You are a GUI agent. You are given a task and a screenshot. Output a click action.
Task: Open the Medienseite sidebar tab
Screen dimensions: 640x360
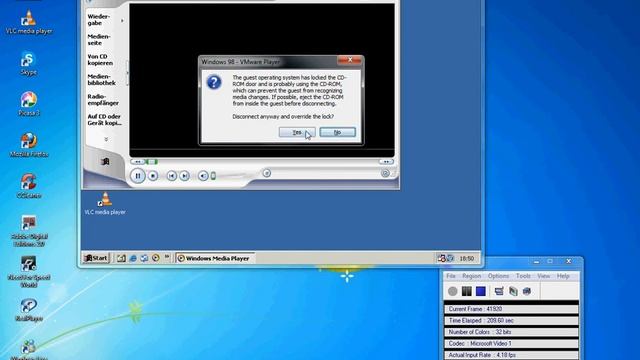coord(99,40)
